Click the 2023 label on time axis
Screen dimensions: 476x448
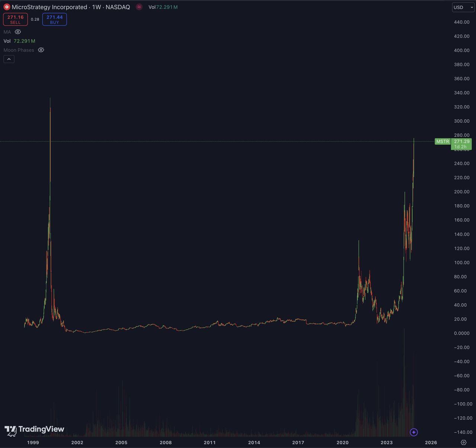point(386,442)
